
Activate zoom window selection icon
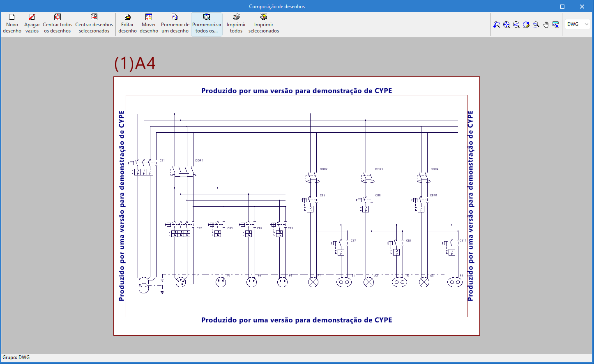point(536,25)
